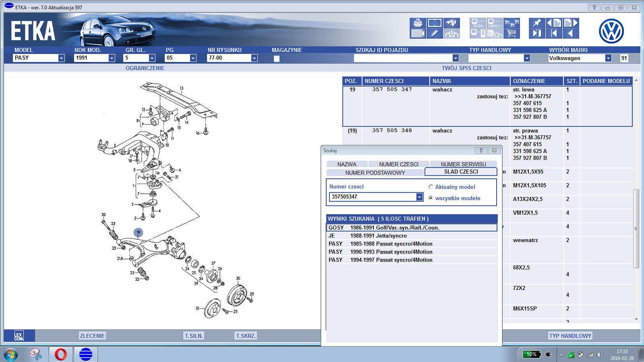
Task: Switch to the NUMER SERWISU tab
Action: click(x=463, y=164)
